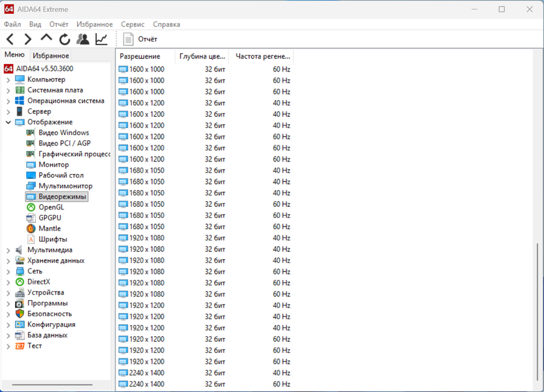Open the Файл menu
544x392 pixels.
(x=12, y=24)
